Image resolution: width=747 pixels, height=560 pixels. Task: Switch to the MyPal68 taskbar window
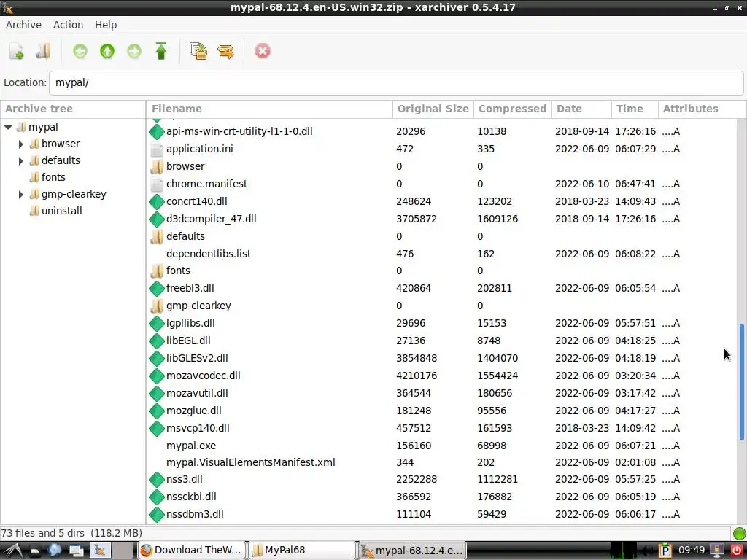pos(302,551)
